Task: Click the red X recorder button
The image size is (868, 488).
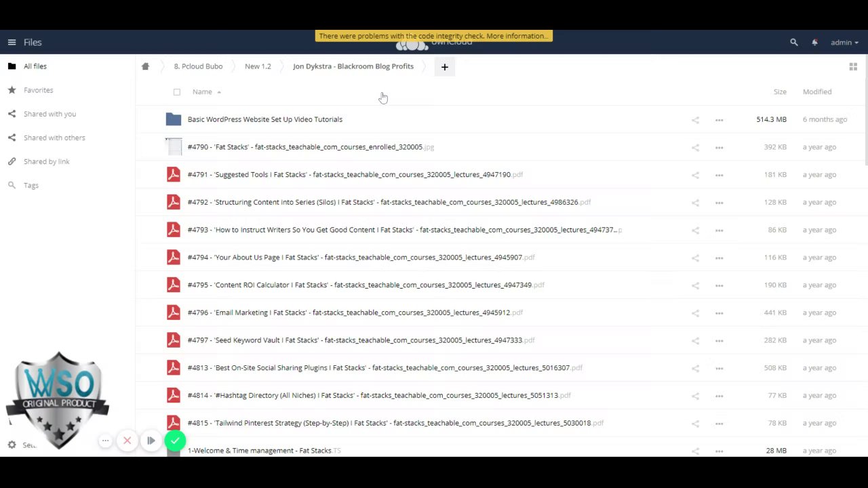Action: 127,441
